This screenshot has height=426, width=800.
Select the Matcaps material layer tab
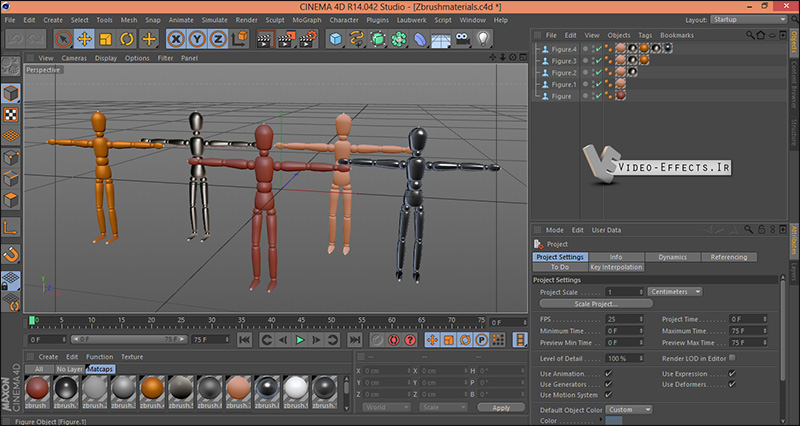100,369
